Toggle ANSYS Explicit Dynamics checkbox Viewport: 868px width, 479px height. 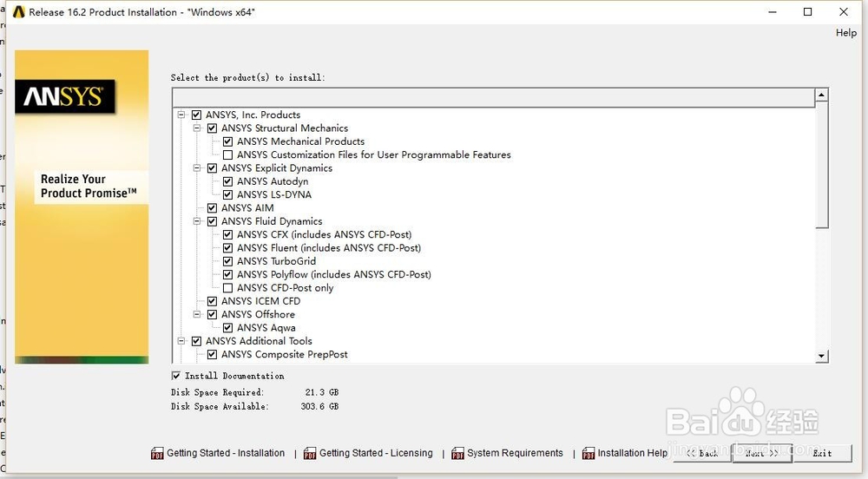pyautogui.click(x=212, y=168)
